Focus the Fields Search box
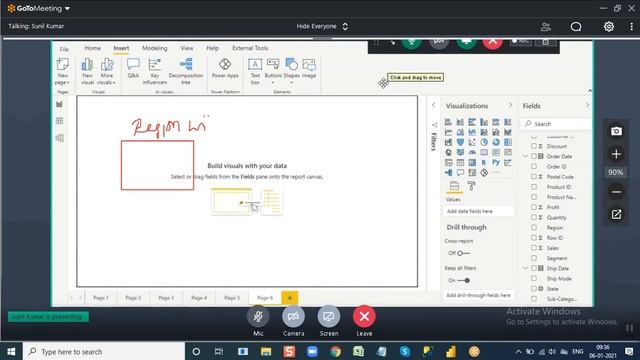The width and height of the screenshot is (640, 360). (x=556, y=124)
